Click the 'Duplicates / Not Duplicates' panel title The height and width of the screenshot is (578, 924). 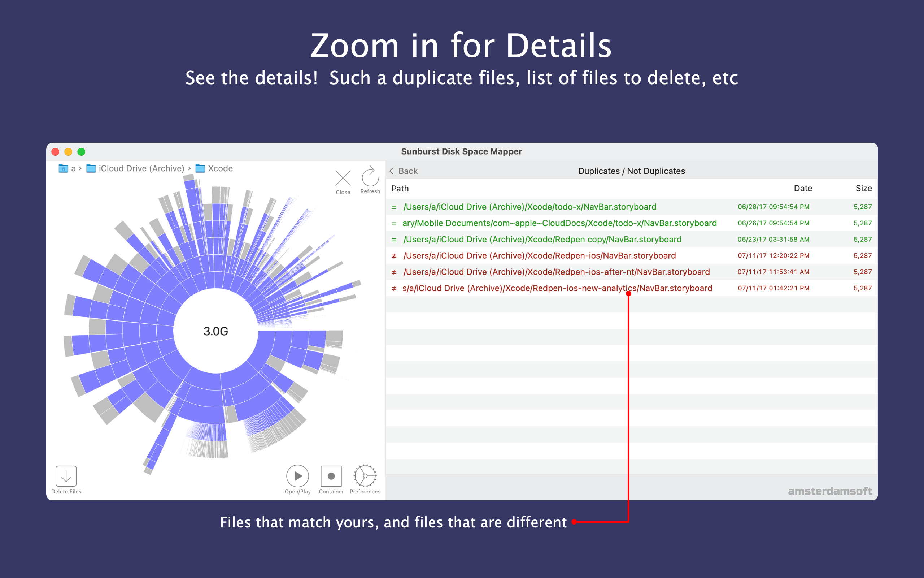click(x=632, y=171)
